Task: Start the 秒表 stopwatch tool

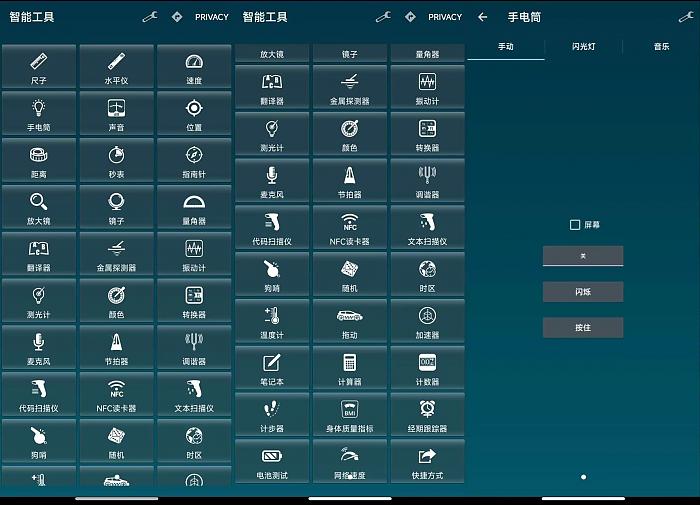Action: coord(117,160)
